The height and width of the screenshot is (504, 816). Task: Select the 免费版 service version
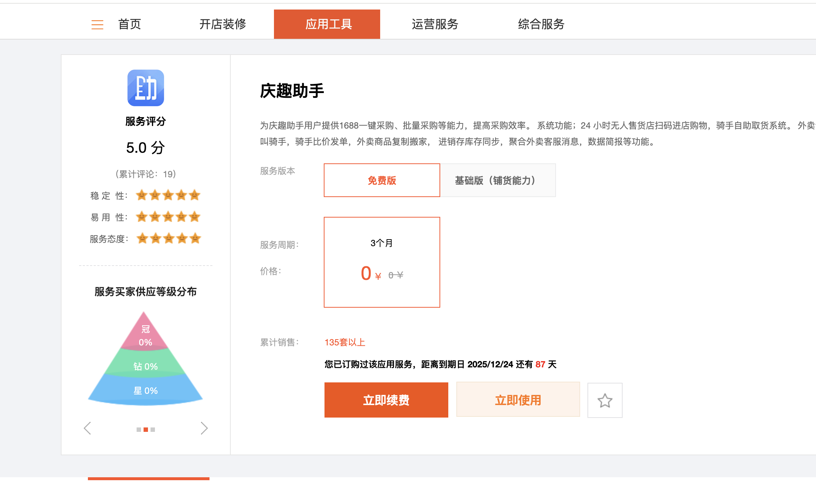382,180
